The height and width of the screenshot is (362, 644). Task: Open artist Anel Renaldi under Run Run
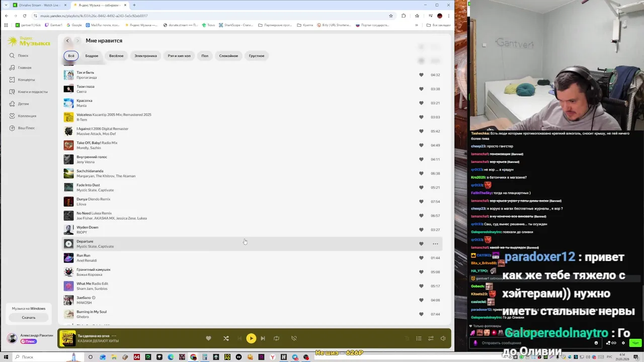click(87, 260)
